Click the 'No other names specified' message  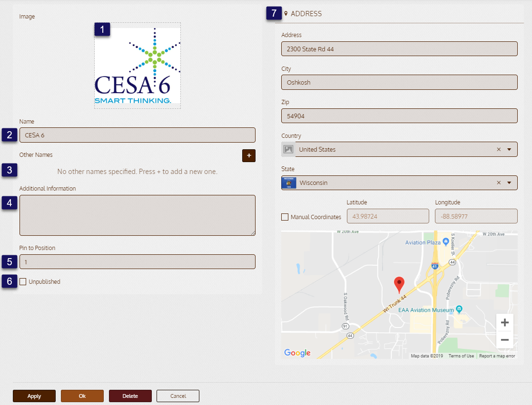coord(138,172)
